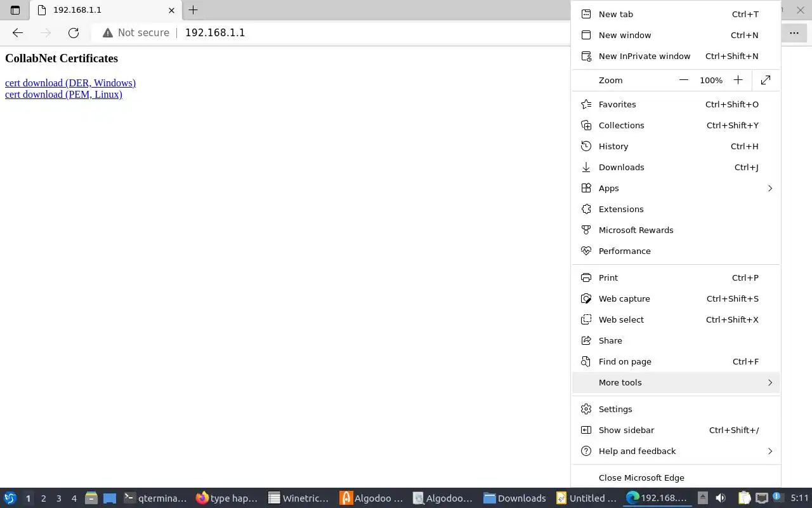The width and height of the screenshot is (812, 508).
Task: Click the taskbar clock 5:11
Action: [800, 498]
